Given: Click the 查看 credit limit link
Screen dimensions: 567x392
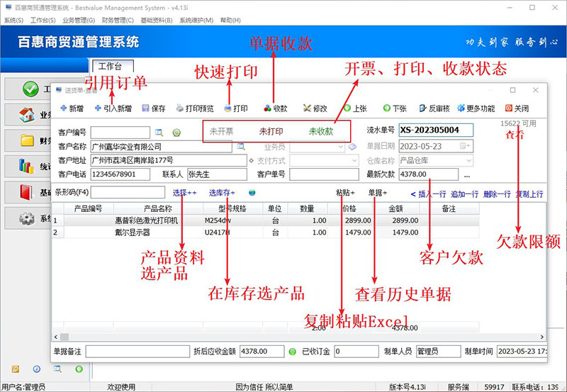Looking at the screenshot, I should (515, 135).
